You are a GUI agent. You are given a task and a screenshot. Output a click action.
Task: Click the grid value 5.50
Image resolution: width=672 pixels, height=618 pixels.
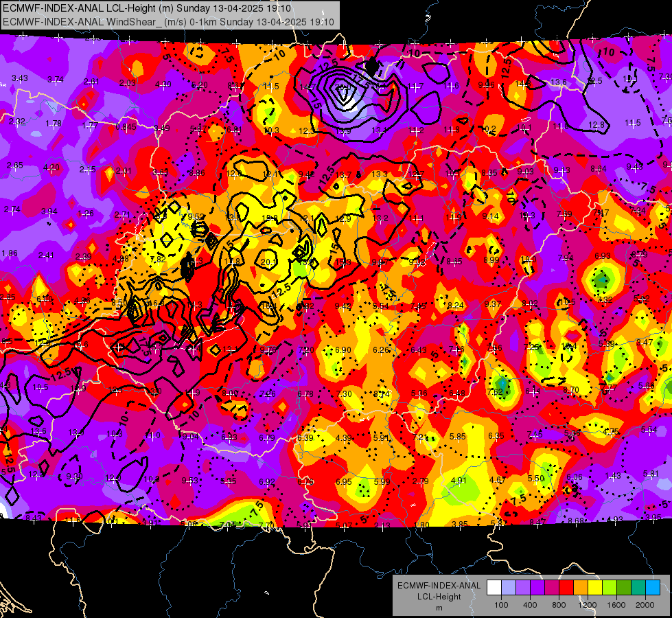tap(535, 478)
